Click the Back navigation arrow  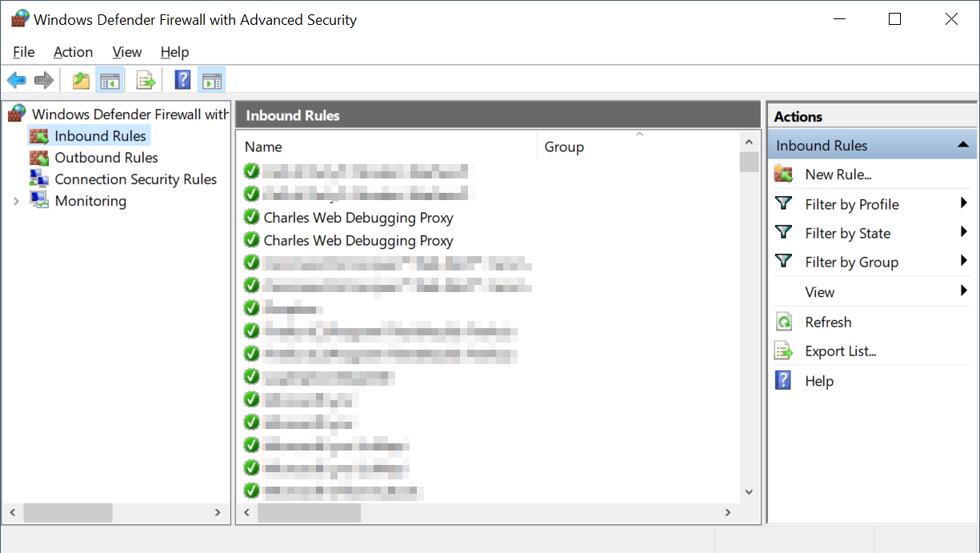point(16,79)
